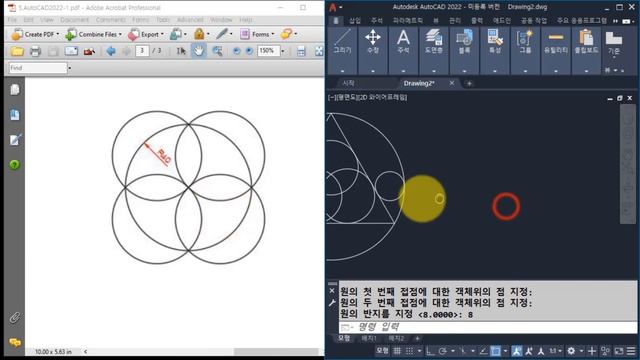This screenshot has height=360, width=640.
Task: Click the Export button in Acrobat
Action: click(x=144, y=34)
